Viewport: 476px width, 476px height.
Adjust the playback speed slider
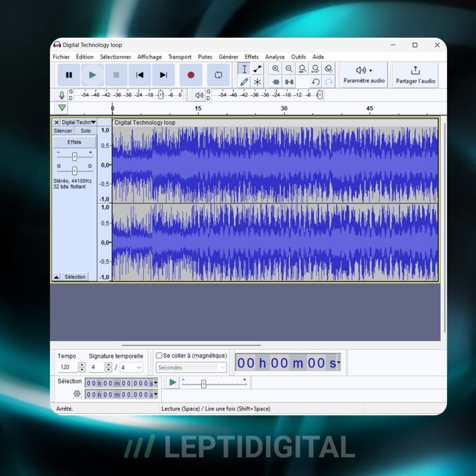[204, 384]
